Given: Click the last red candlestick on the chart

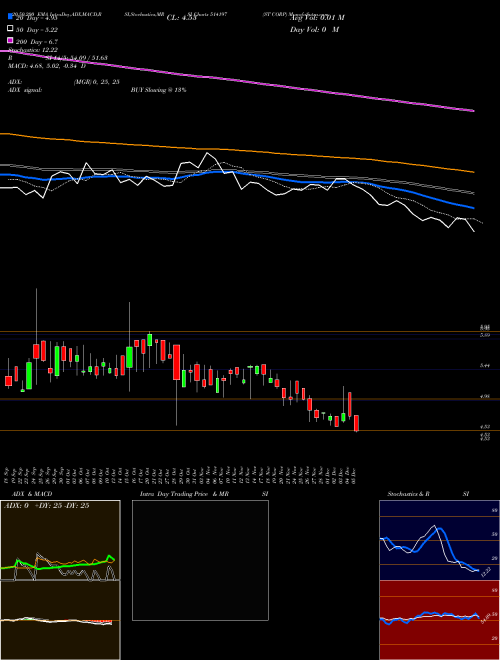Looking at the screenshot, I should pos(356,423).
